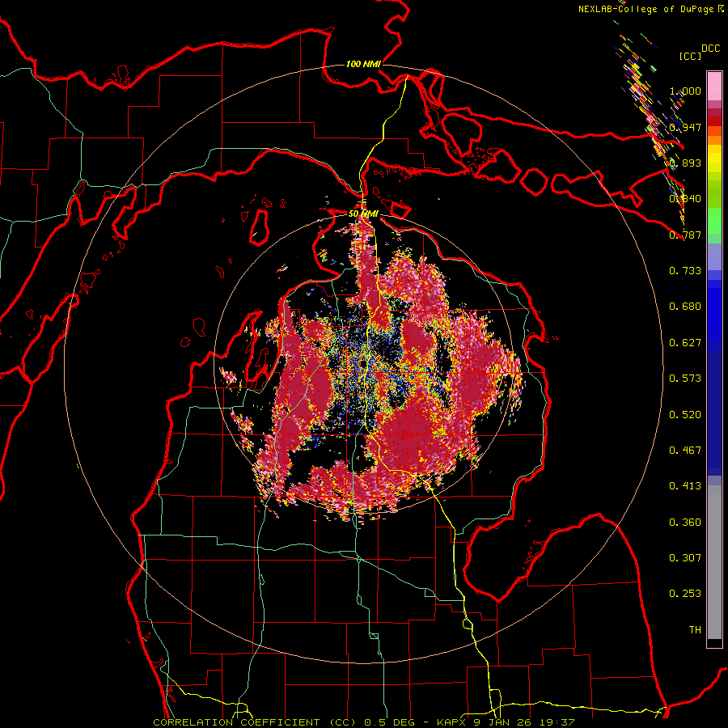This screenshot has height=728, width=728.
Task: Click the 0.787 color scale value
Action: [685, 235]
